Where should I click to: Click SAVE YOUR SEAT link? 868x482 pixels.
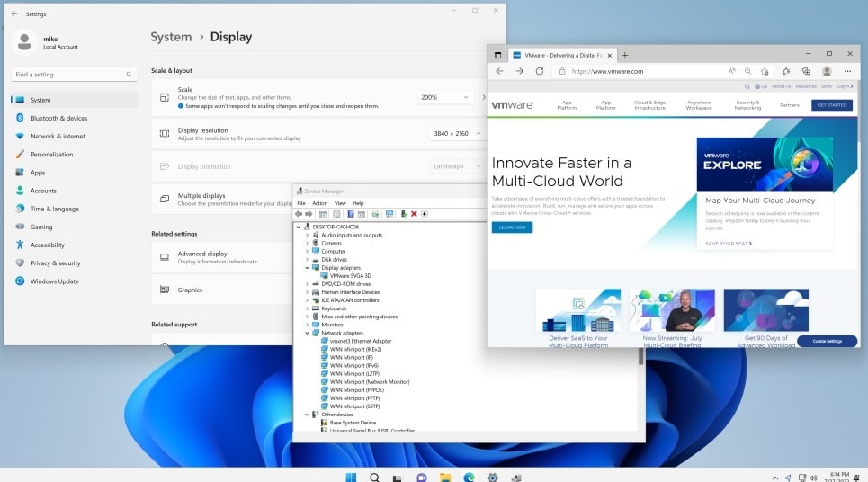tap(729, 244)
